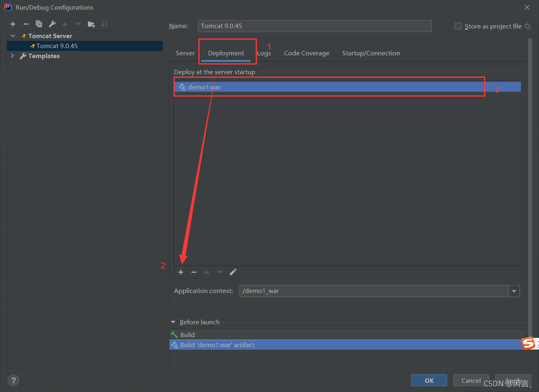The height and width of the screenshot is (392, 539).
Task: Click Sogou input method icon
Action: click(x=528, y=343)
